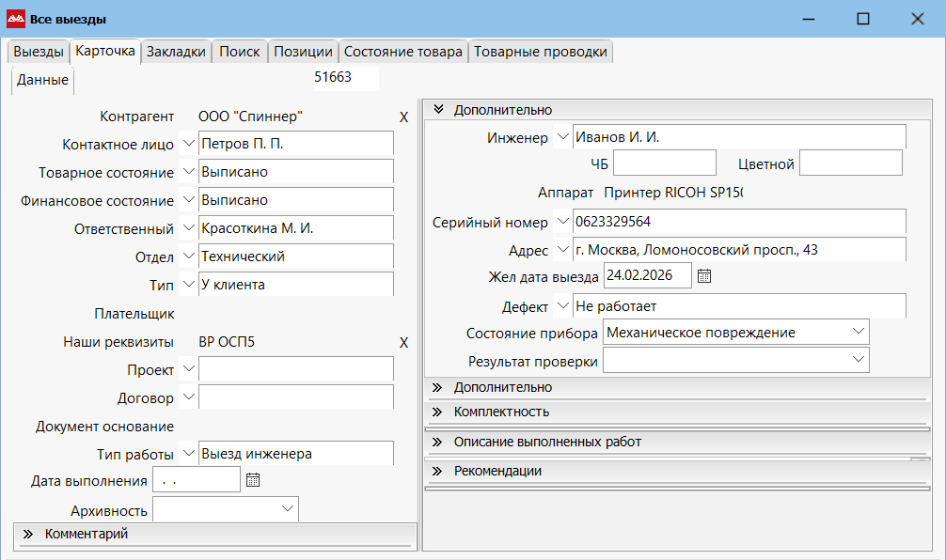Click the Серийный номер input field
This screenshot has height=560, width=946.
tap(738, 222)
